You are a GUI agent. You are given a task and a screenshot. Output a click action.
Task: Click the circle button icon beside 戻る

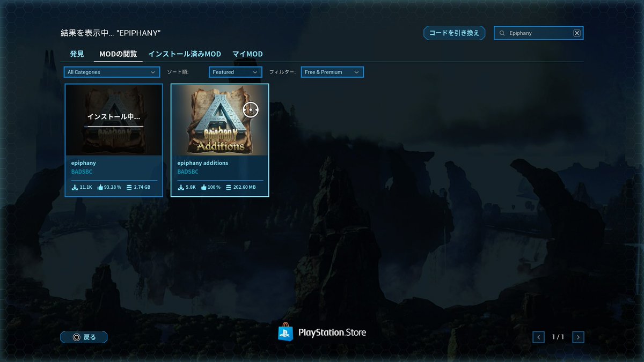click(76, 337)
